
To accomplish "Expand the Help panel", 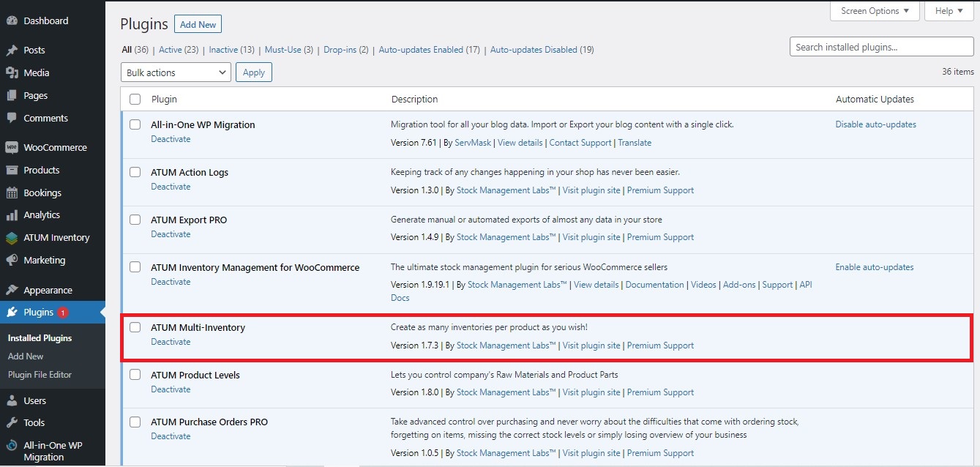I will pos(949,11).
